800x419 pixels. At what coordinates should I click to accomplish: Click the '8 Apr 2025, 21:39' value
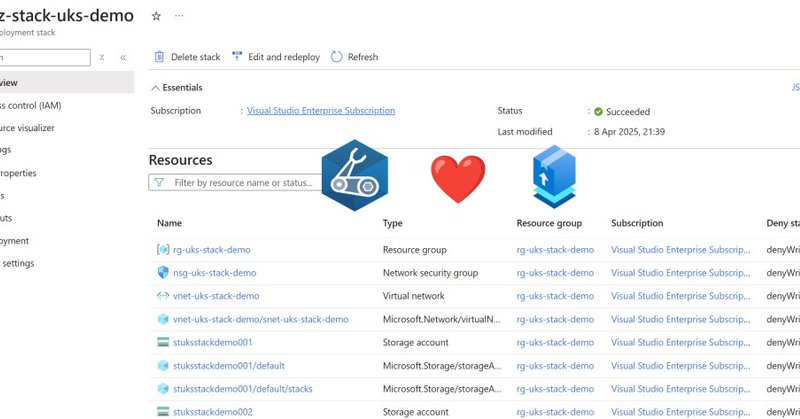(x=629, y=132)
